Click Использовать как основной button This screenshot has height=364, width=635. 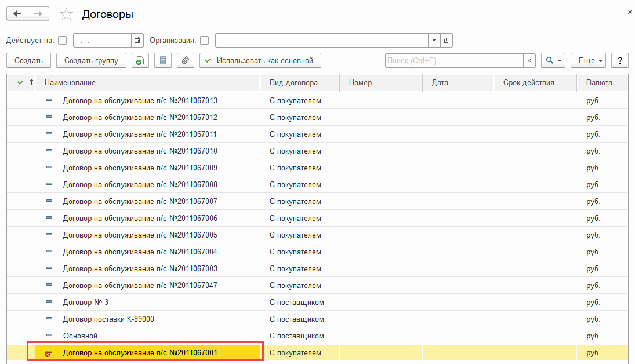(x=260, y=60)
